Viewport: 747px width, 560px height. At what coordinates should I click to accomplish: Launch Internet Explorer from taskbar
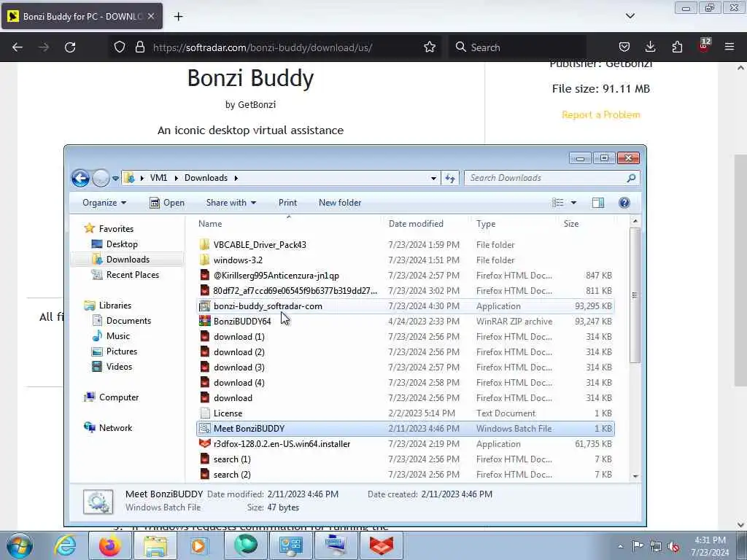pyautogui.click(x=64, y=545)
